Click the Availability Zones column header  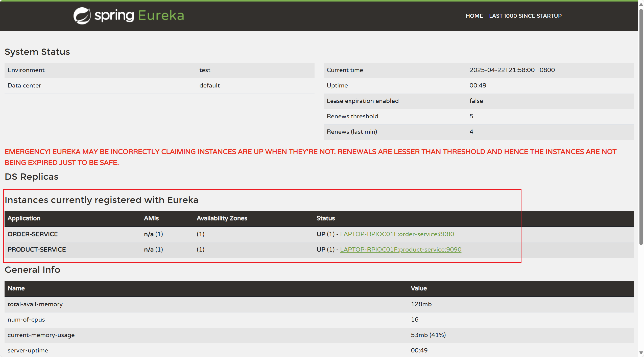pos(222,218)
